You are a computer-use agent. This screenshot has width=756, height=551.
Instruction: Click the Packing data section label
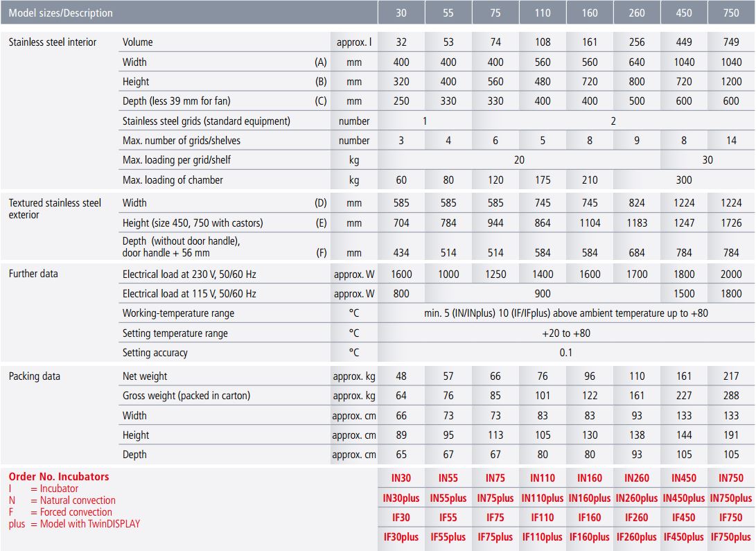click(x=35, y=376)
